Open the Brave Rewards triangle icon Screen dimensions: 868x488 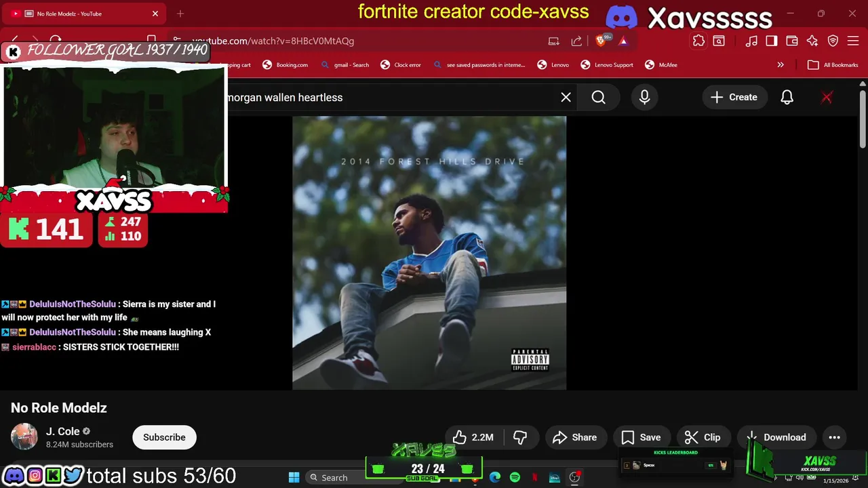tap(623, 41)
